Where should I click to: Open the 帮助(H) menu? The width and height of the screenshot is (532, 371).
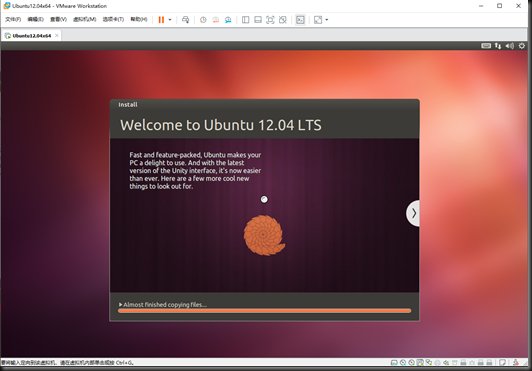[139, 19]
